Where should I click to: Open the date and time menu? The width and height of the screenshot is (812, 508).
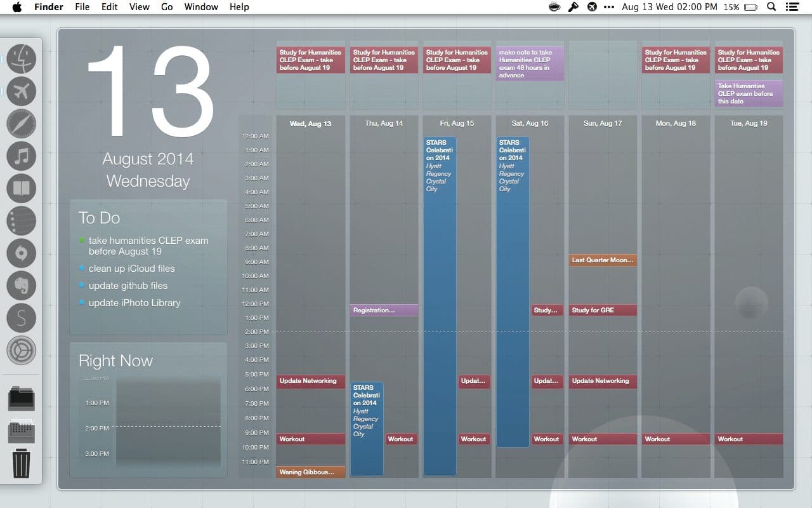(x=669, y=7)
